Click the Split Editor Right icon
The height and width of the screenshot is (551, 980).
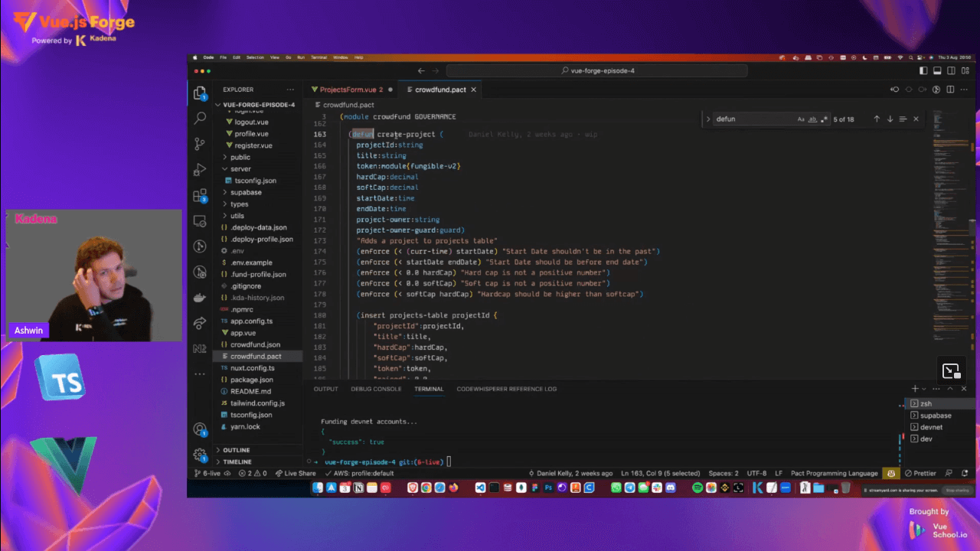(951, 90)
